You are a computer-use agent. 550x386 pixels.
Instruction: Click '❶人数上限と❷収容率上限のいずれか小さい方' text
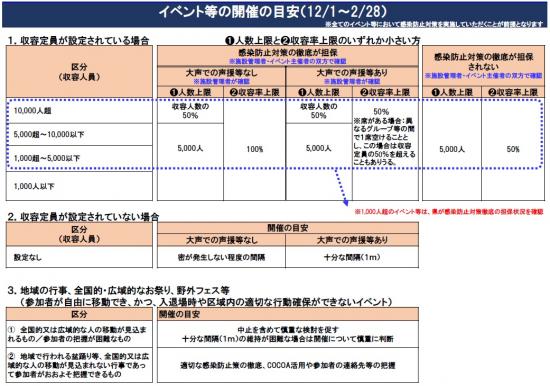tap(322, 41)
